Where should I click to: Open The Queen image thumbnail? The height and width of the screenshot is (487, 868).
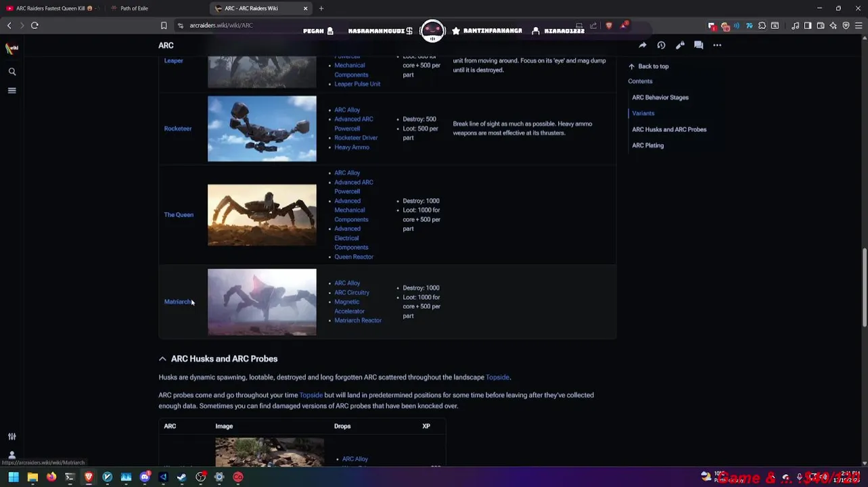point(262,214)
